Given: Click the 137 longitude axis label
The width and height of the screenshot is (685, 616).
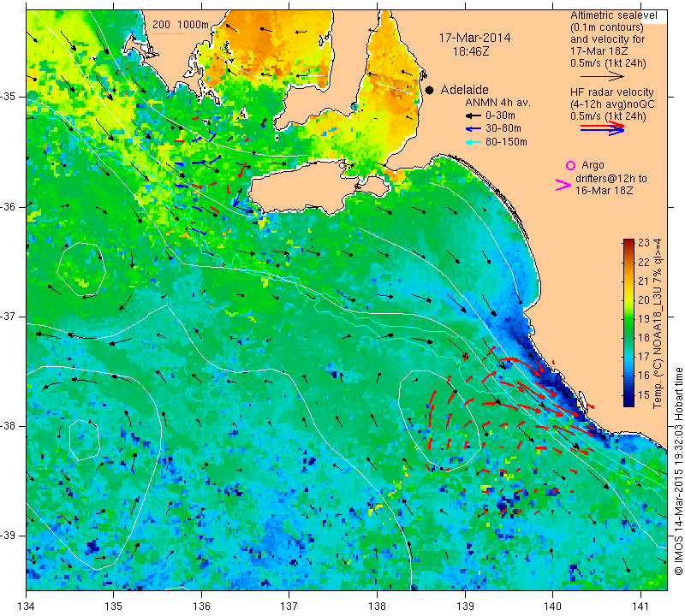Looking at the screenshot, I should pyautogui.click(x=289, y=607).
